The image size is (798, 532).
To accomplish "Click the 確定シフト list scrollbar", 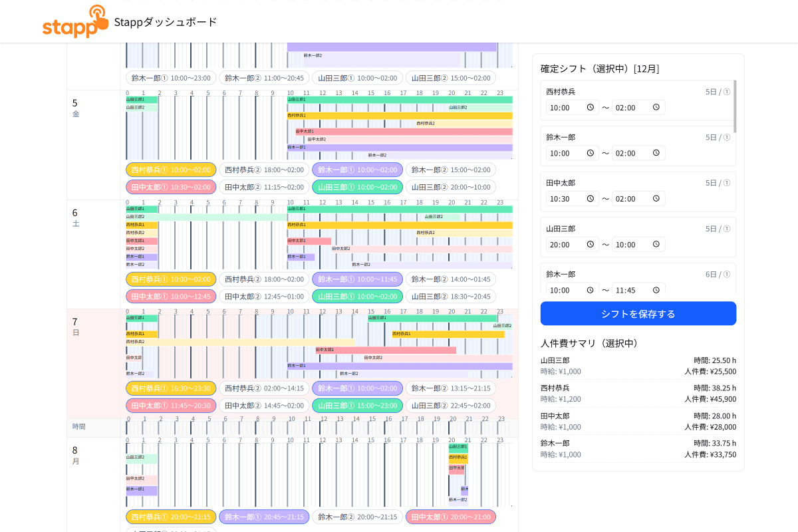I will (735, 106).
